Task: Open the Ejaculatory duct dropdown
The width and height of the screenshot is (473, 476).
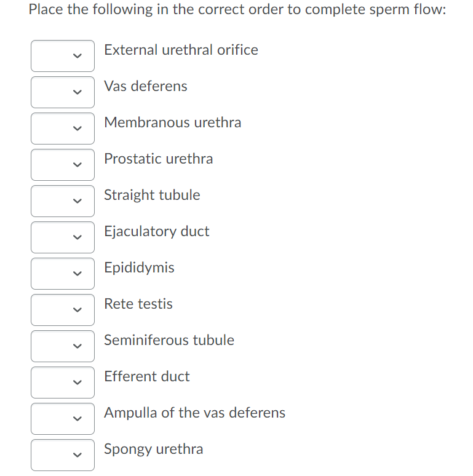Action: click(x=63, y=237)
